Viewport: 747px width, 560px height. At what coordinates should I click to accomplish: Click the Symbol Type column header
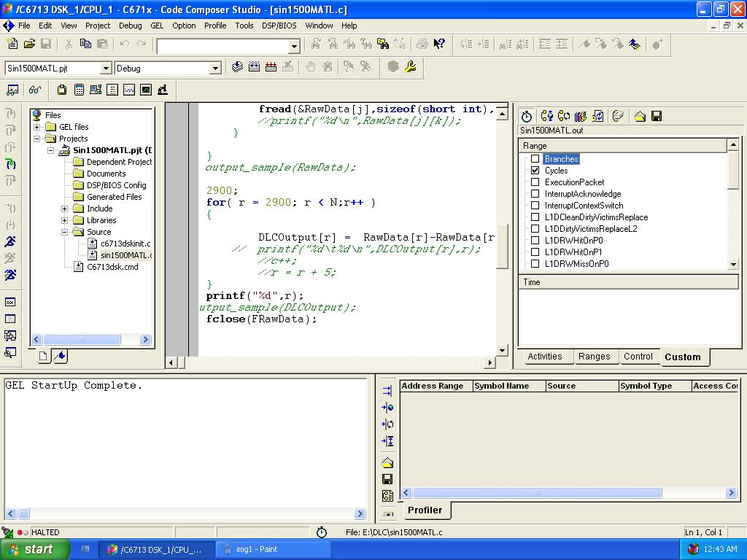coord(654,386)
